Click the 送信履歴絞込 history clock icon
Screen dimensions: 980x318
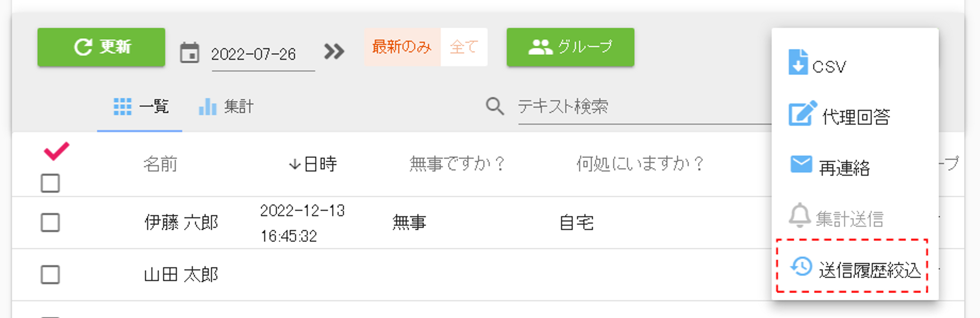801,266
